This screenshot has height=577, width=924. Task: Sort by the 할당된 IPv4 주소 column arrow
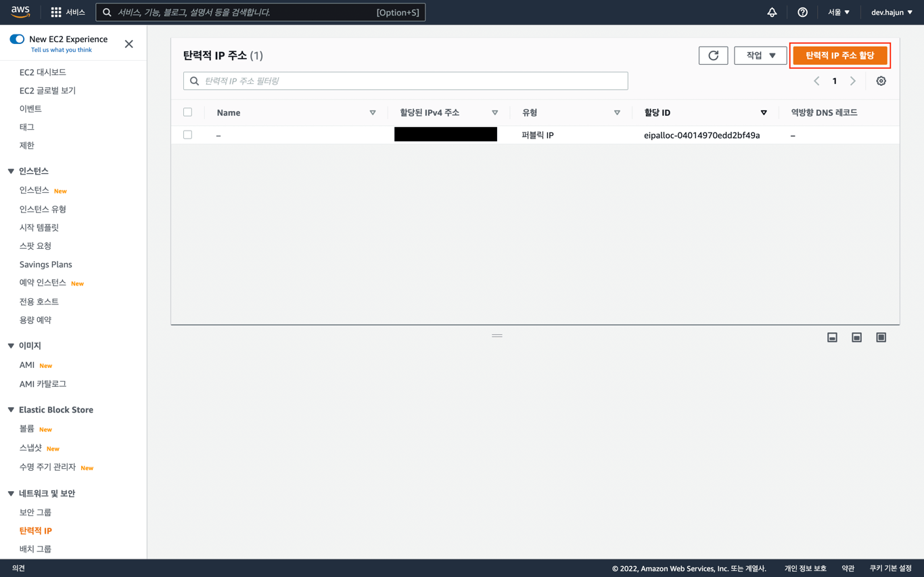[x=495, y=113]
